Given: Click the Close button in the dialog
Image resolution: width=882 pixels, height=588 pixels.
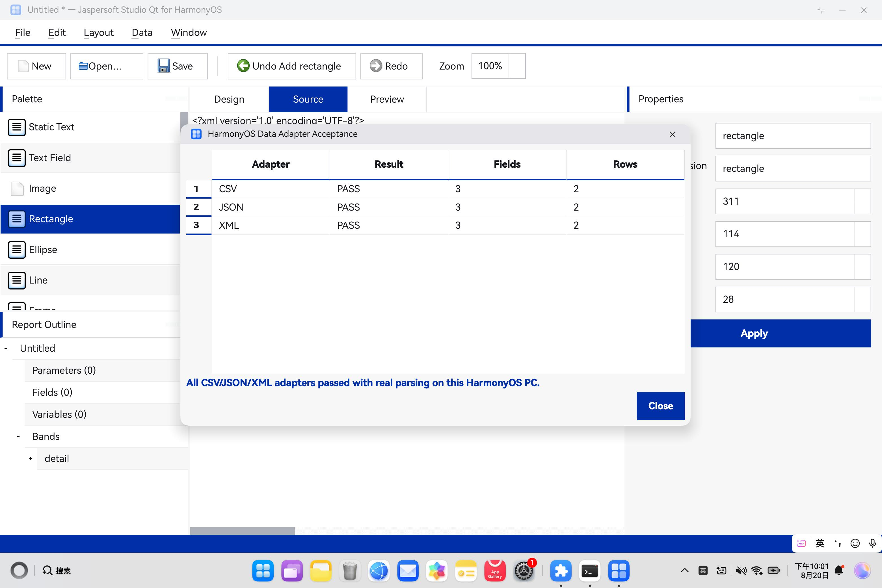Looking at the screenshot, I should [660, 406].
